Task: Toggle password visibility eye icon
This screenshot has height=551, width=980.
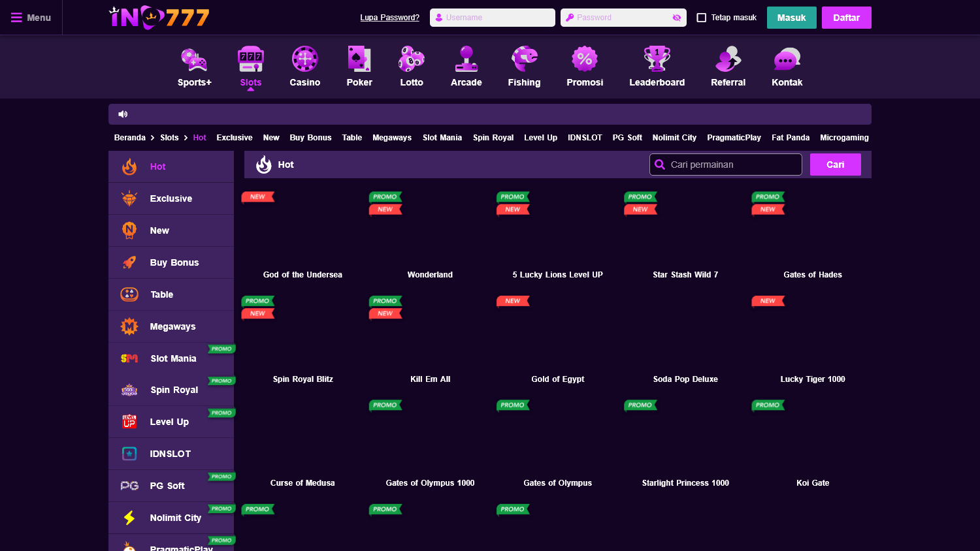Action: 677,18
